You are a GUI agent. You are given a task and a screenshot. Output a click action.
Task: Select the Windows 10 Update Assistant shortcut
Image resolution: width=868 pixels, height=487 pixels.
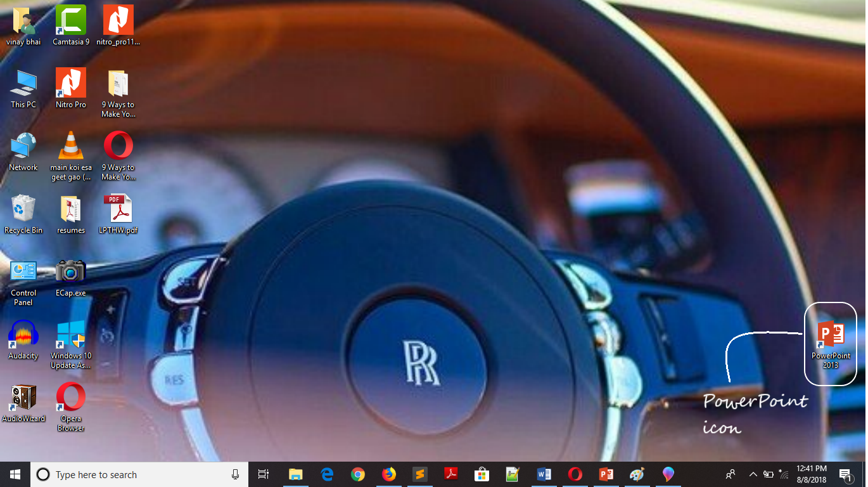[71, 335]
